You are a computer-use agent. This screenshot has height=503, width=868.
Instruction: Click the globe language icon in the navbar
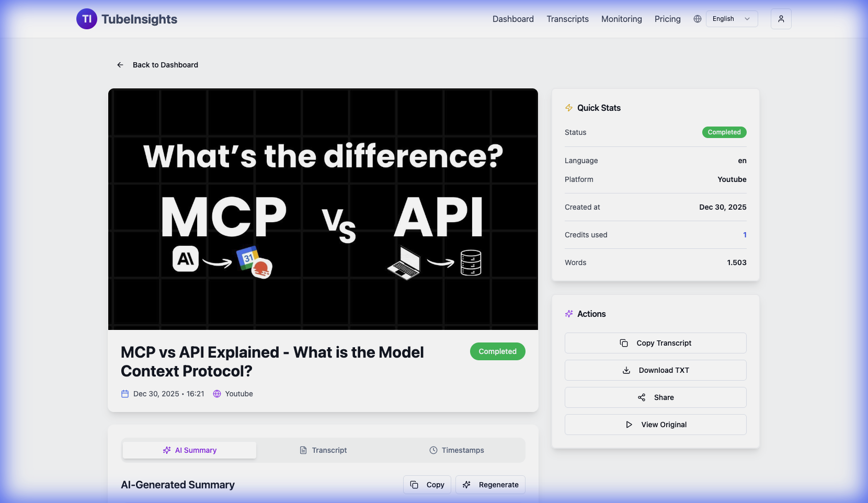[698, 18]
